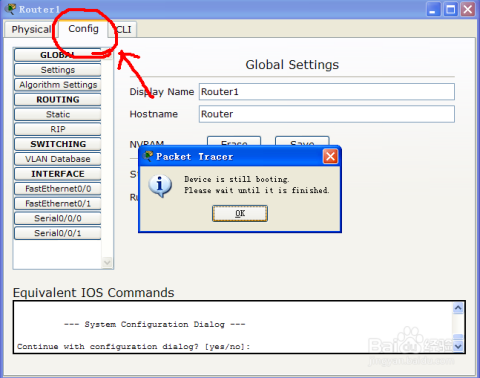Click the 'Global Settings' heading
This screenshot has height=378, width=480.
pos(292,65)
